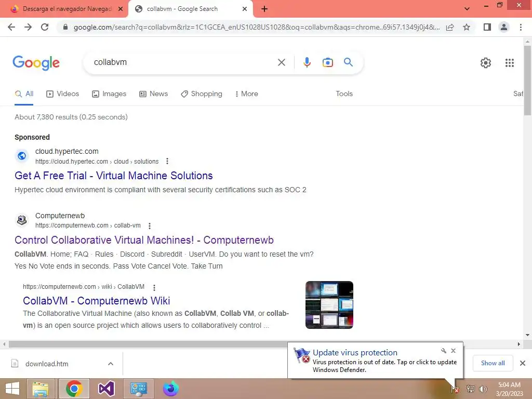Click the vertical scrollbar thumb
Screen dimensions: 532x399
coord(527,79)
